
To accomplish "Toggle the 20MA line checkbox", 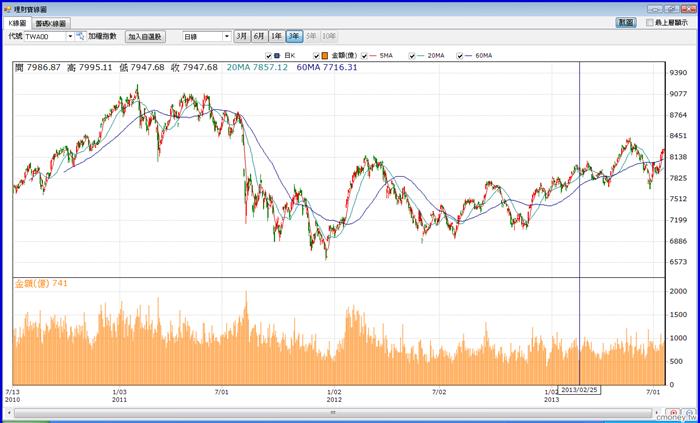I will (412, 56).
